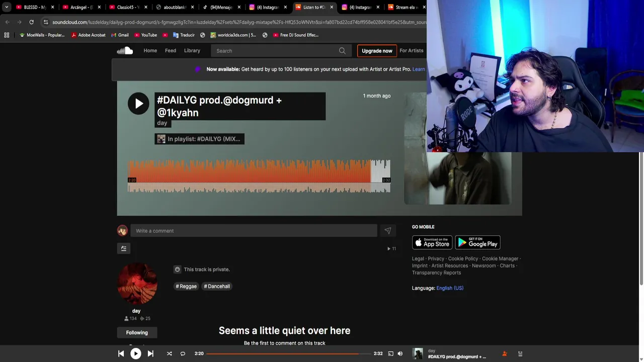
Task: Open the Charts footer link
Action: (507, 265)
